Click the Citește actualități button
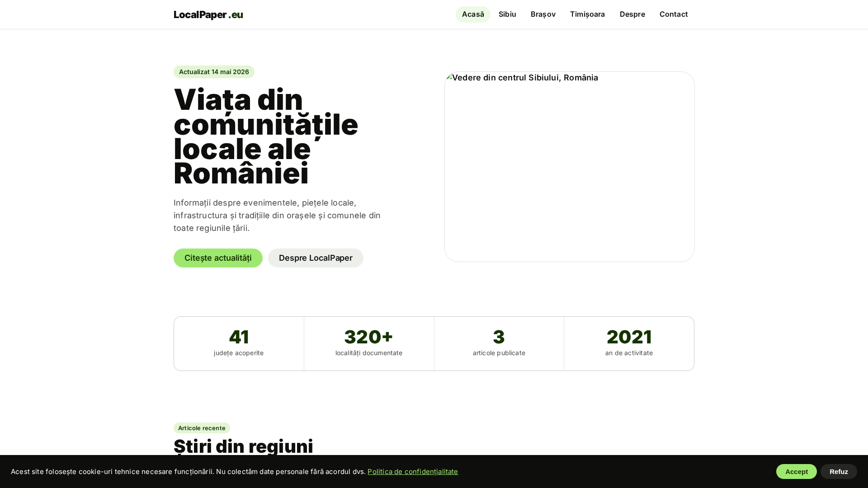Screen dimensions: 868x488 [x=218, y=258]
